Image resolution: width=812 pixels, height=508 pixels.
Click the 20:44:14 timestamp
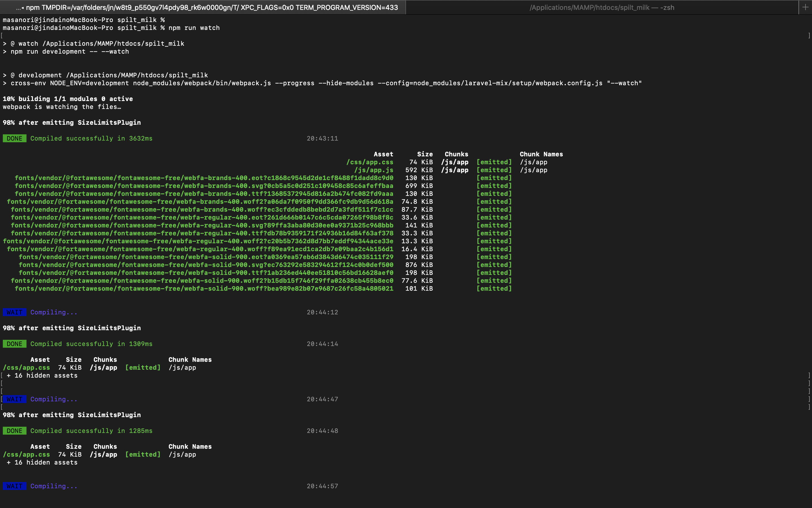pos(322,344)
